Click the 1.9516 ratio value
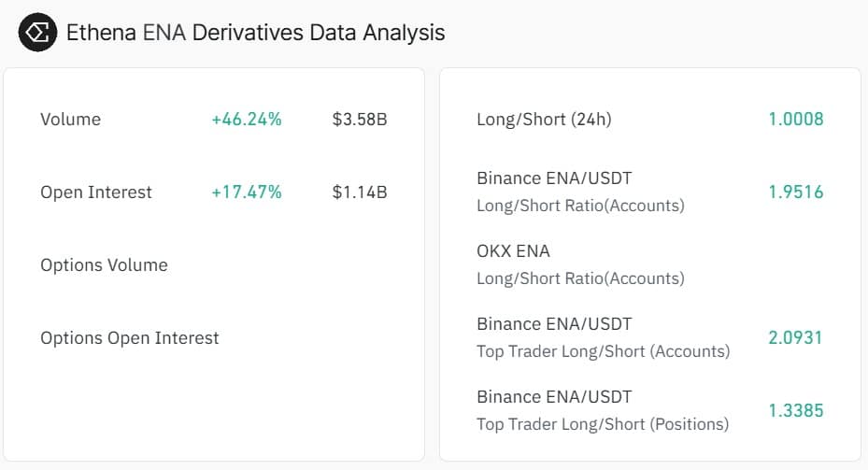 795,192
